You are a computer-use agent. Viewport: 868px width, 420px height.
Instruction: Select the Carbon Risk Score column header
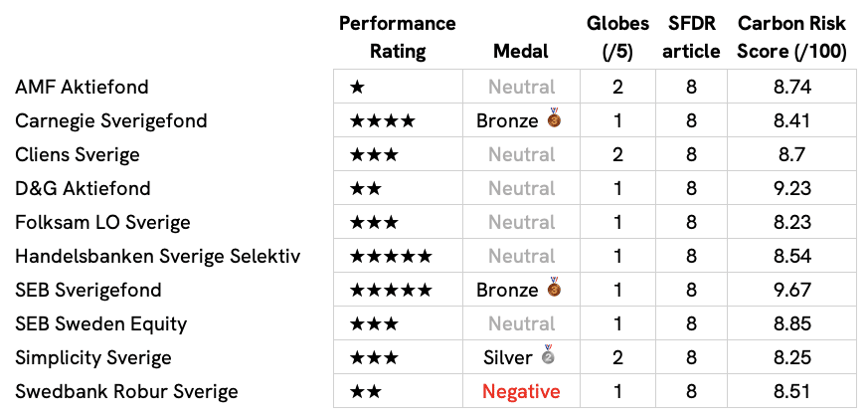point(792,37)
